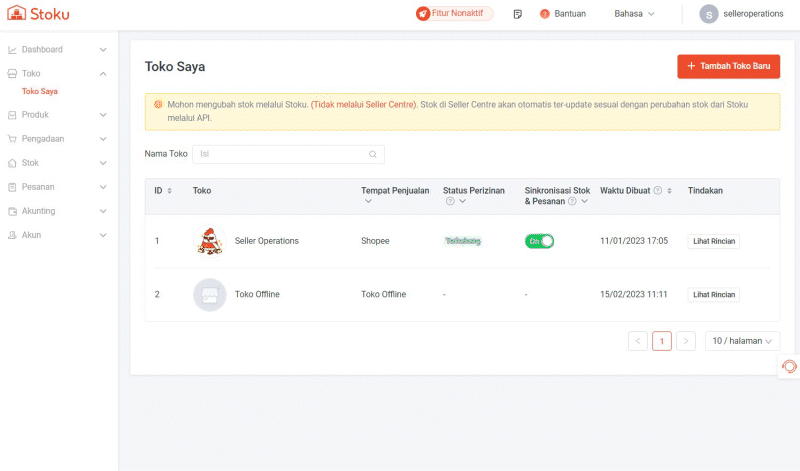The height and width of the screenshot is (471, 800).
Task: Click Lihat Rincian for Toko Offline
Action: [x=714, y=295]
